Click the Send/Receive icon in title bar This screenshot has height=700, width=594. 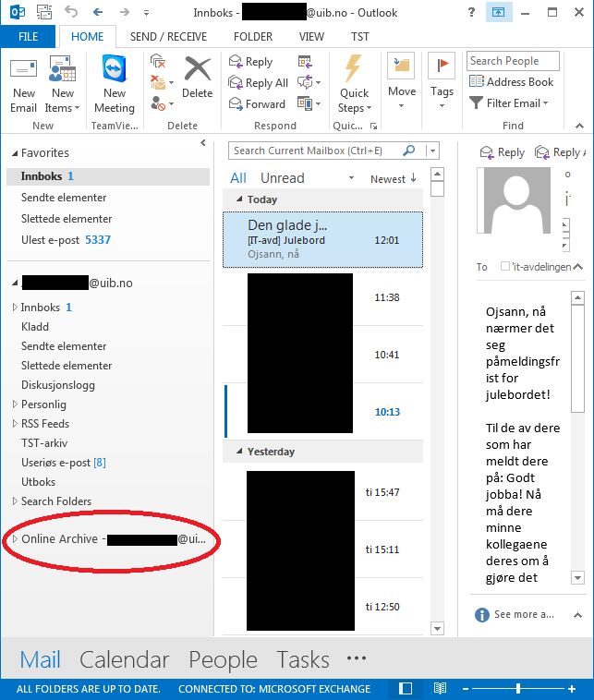click(42, 13)
